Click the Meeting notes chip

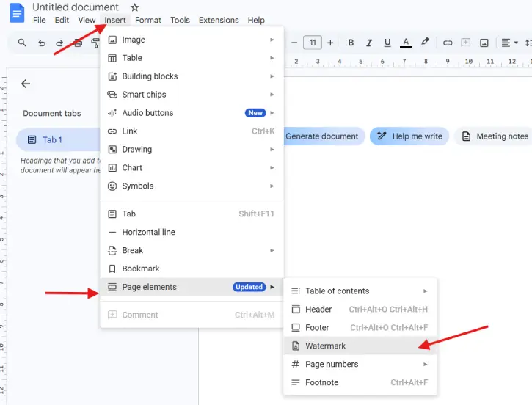pyautogui.click(x=494, y=136)
